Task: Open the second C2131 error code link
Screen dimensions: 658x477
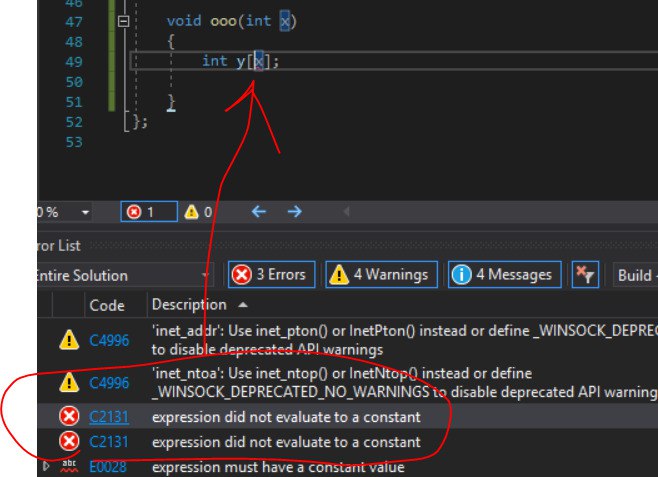Action: (x=109, y=442)
